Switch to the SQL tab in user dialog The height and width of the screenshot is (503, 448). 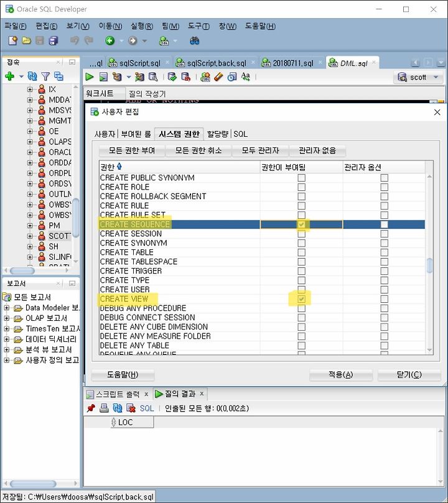click(240, 134)
